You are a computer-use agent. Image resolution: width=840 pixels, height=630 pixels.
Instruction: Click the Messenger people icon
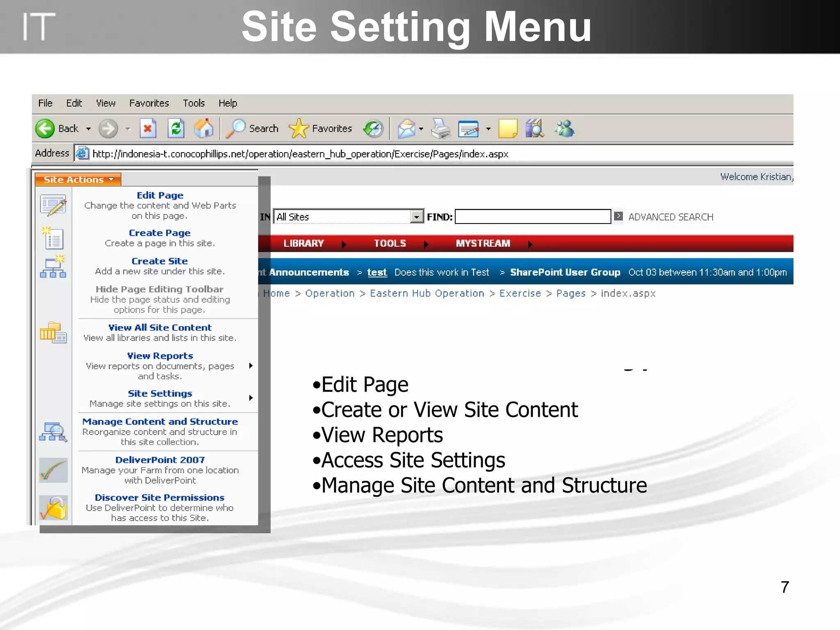click(565, 129)
